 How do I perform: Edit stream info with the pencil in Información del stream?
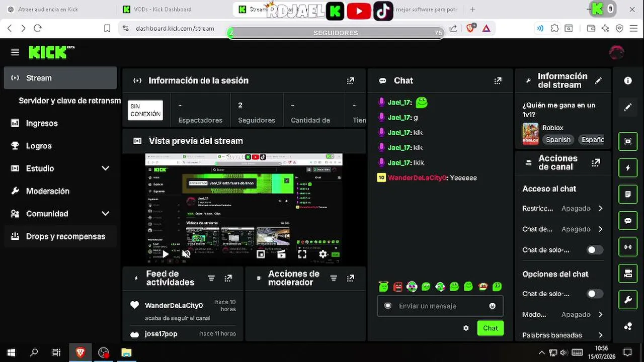coord(598,80)
